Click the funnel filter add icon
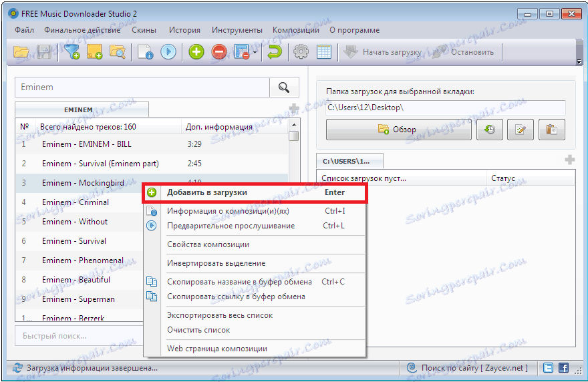 (x=72, y=51)
